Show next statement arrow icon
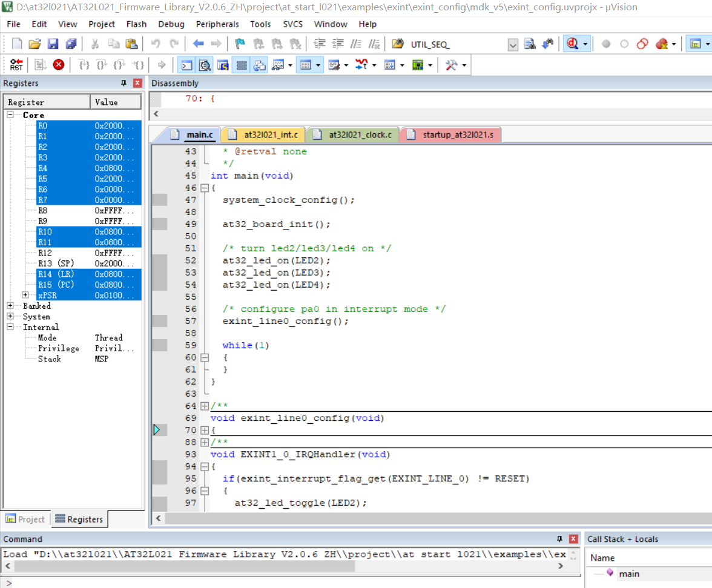The image size is (712, 588). pos(161,65)
